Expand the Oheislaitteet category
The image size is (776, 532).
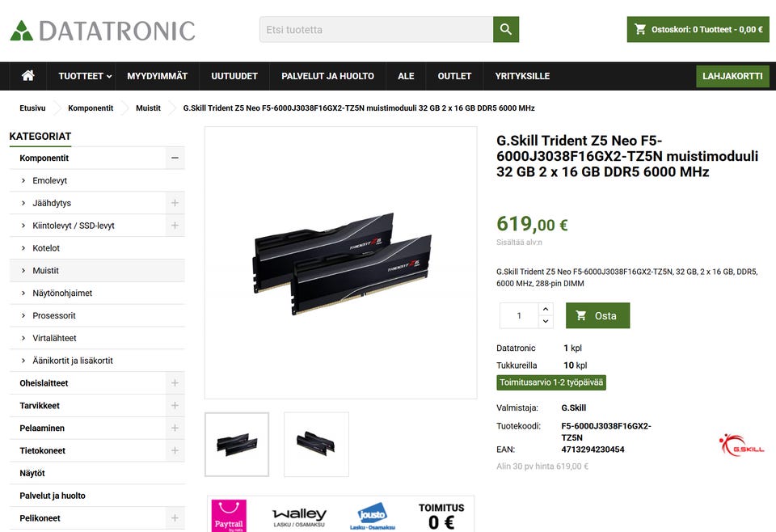pyautogui.click(x=175, y=383)
